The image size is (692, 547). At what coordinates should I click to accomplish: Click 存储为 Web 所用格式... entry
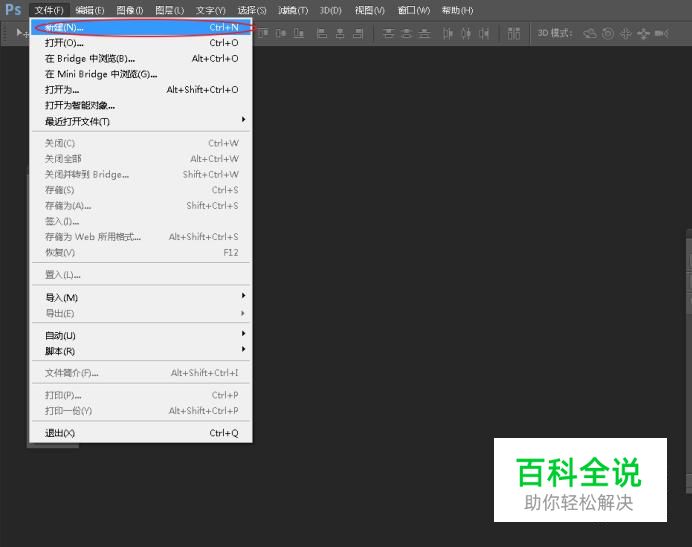pos(141,237)
